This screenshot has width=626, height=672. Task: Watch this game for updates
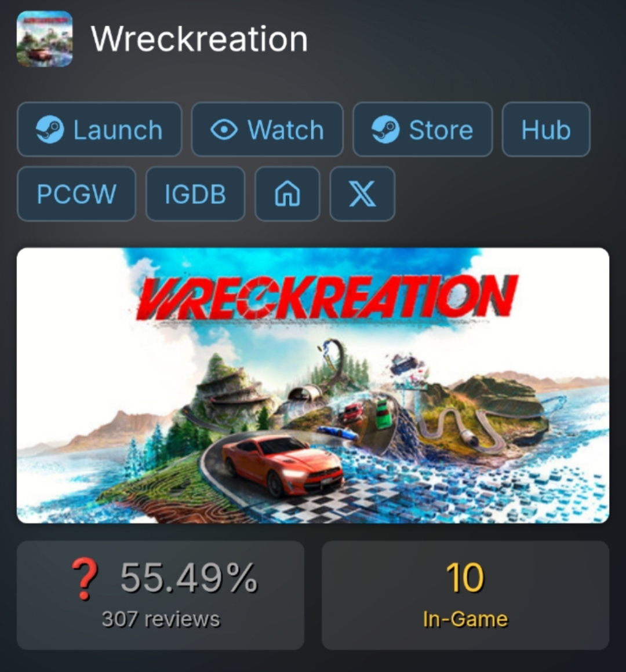[267, 129]
